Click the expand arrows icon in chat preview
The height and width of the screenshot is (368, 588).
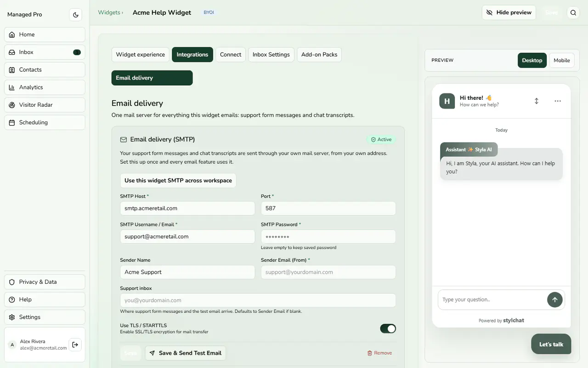point(537,101)
